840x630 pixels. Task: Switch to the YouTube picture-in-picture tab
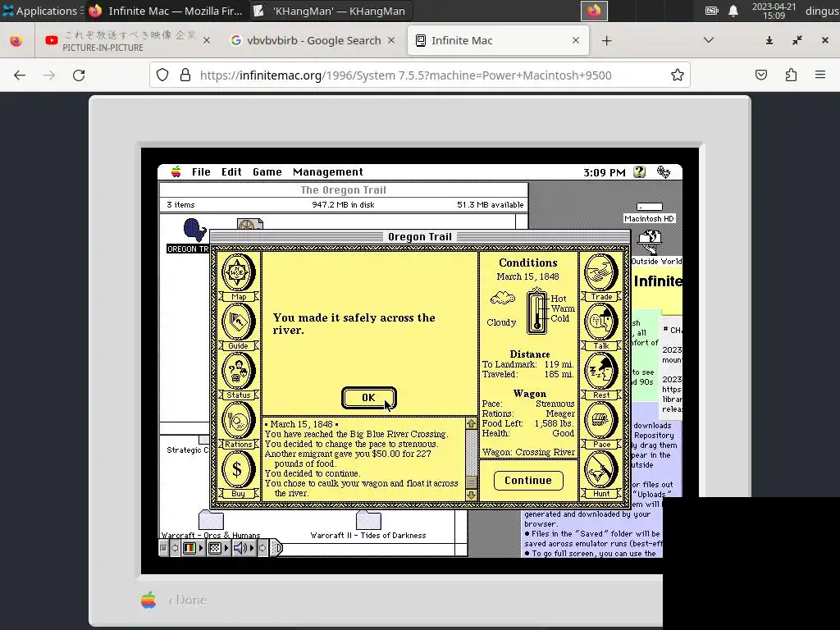click(129, 41)
